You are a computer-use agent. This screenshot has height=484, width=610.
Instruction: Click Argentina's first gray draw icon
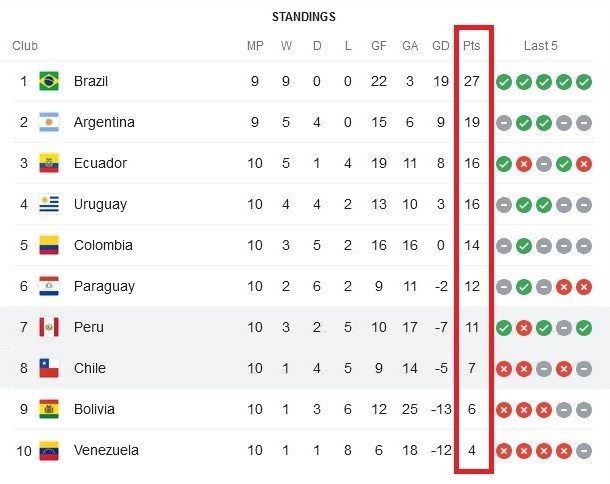504,122
